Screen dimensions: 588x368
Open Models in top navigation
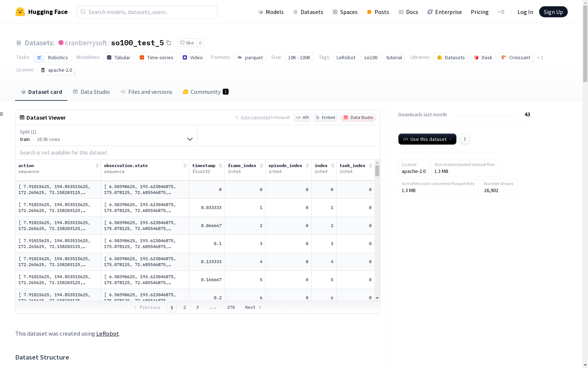(271, 12)
